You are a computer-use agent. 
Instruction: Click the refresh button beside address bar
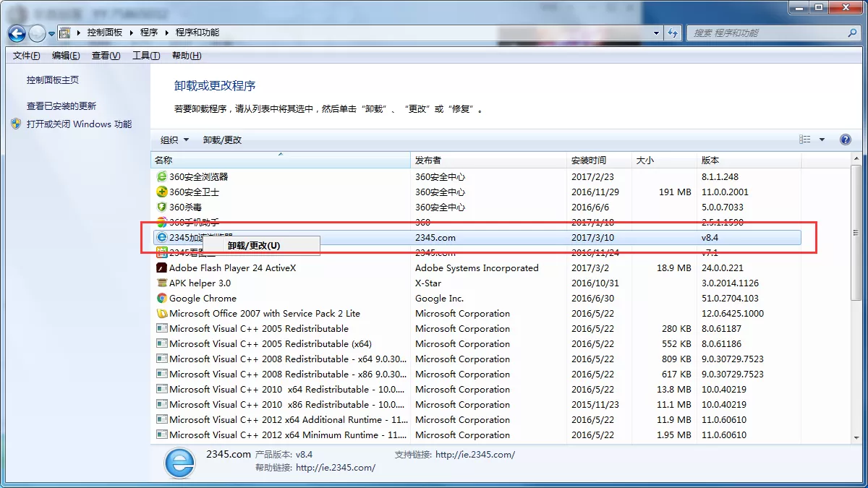[x=673, y=33]
